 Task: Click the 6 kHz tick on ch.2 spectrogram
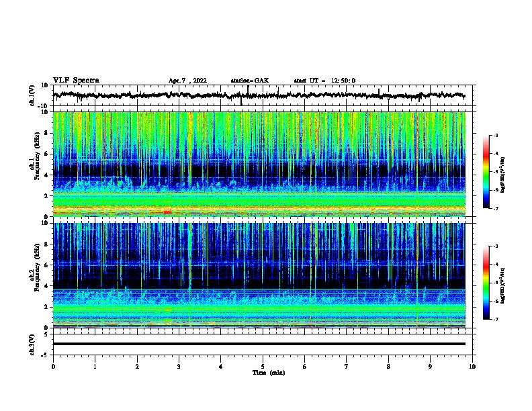tap(47, 265)
